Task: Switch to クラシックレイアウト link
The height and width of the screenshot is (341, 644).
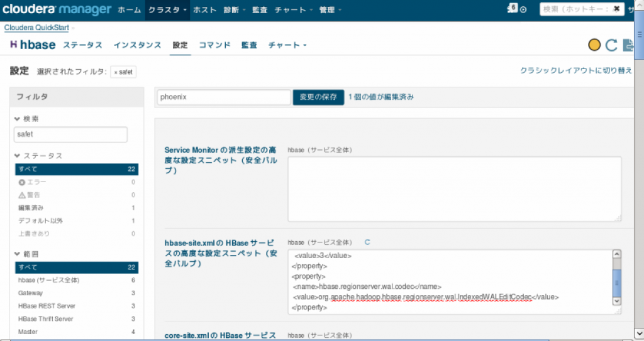Action: pos(576,70)
